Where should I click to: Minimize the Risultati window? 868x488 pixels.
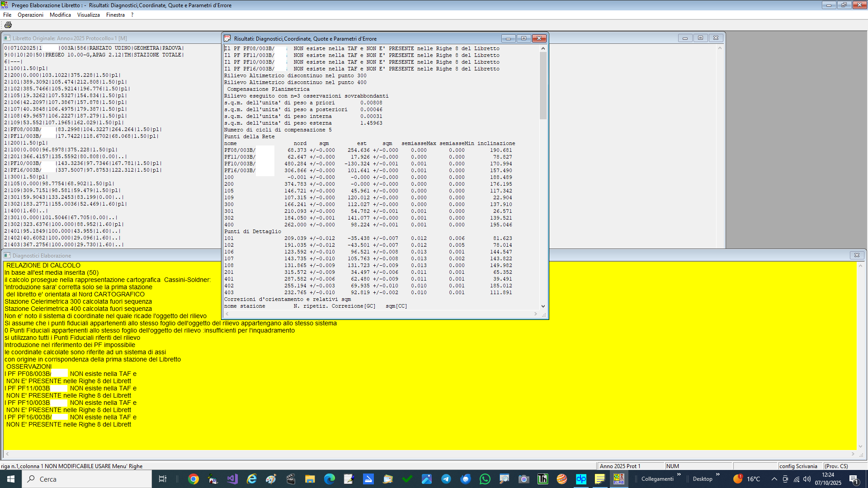tap(508, 38)
